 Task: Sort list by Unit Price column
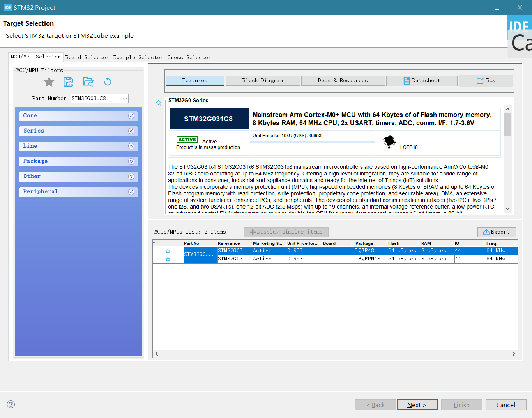pyautogui.click(x=304, y=243)
